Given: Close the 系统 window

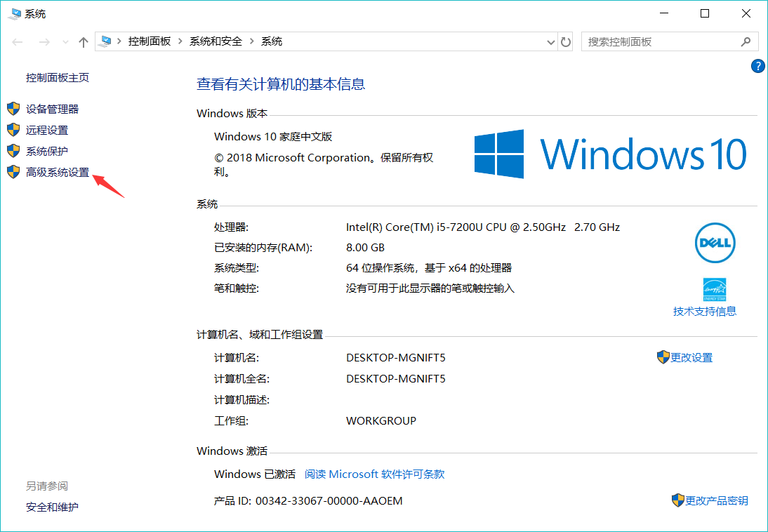Looking at the screenshot, I should (x=746, y=14).
